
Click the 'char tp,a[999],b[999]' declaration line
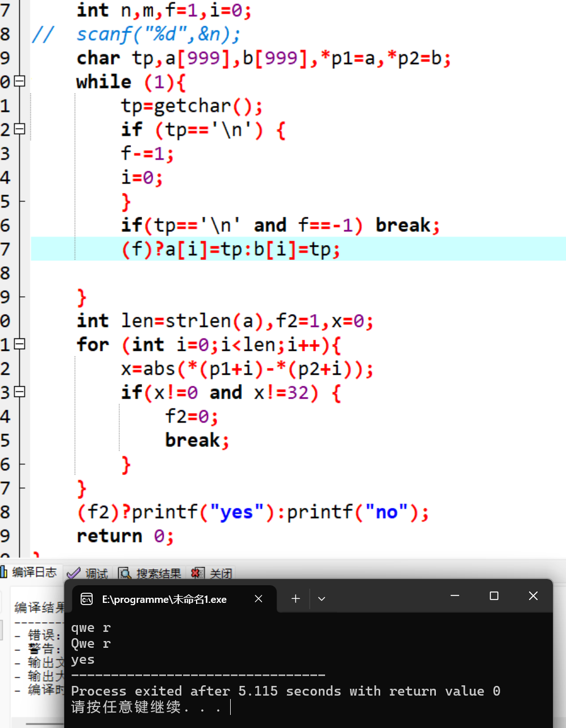coord(264,58)
